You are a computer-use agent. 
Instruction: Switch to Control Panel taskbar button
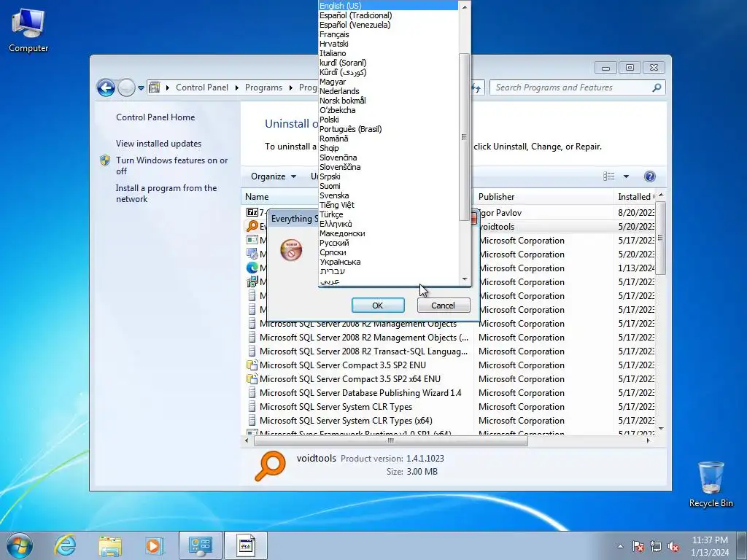[x=200, y=545]
